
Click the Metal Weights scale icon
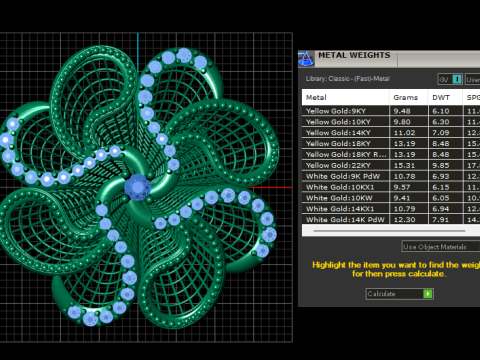pyautogui.click(x=306, y=59)
